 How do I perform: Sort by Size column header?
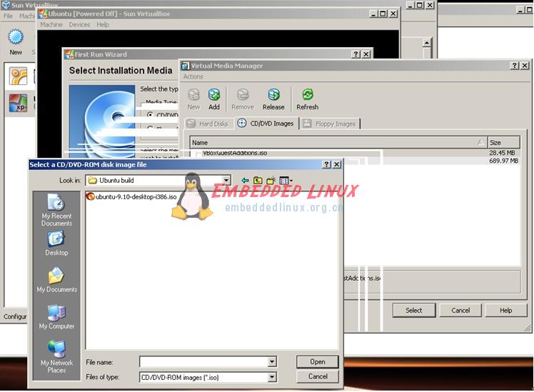[504, 142]
